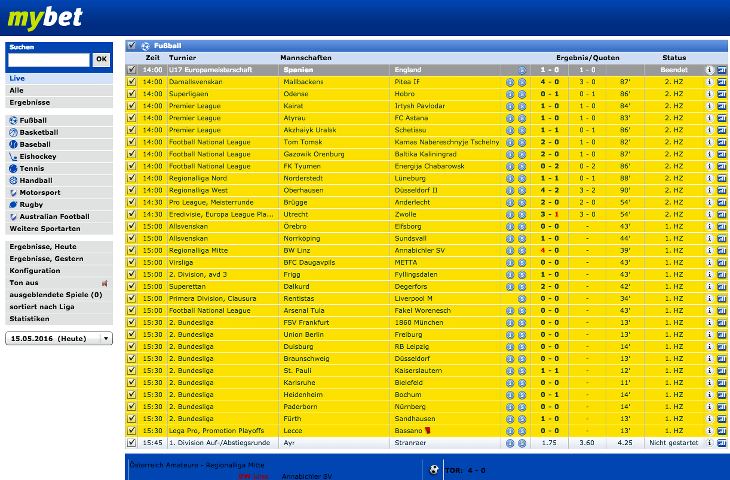The height and width of the screenshot is (480, 730).
Task: Click the Fußball soccer ball icon in header
Action: [x=145, y=46]
